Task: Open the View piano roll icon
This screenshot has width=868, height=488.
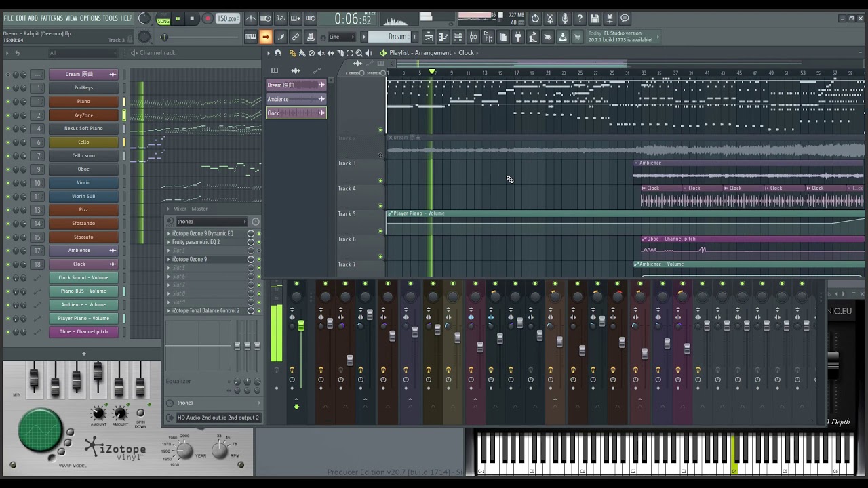Action: click(x=443, y=37)
